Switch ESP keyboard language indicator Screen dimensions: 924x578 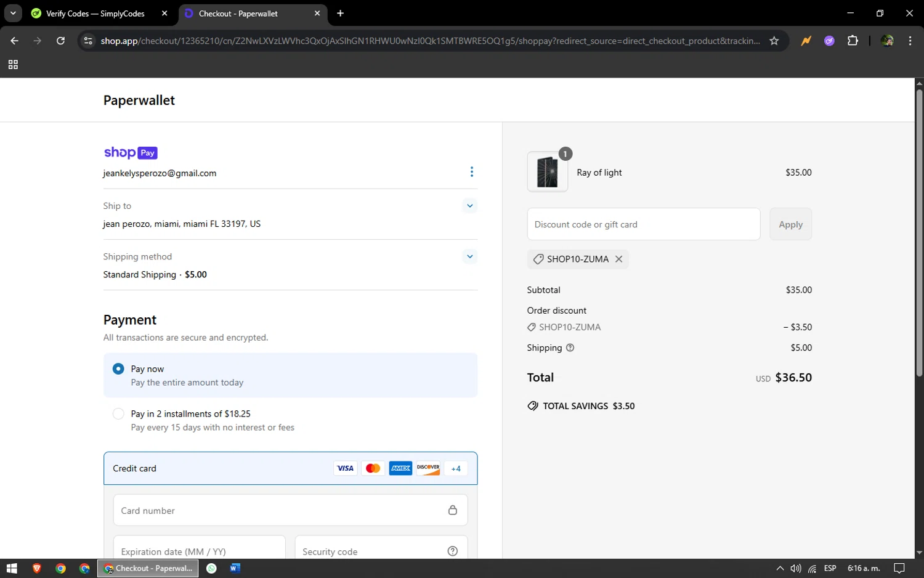(830, 568)
